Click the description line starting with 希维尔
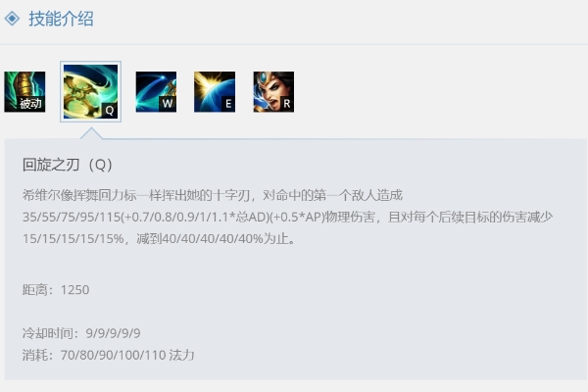This screenshot has width=588, height=392. click(x=213, y=195)
